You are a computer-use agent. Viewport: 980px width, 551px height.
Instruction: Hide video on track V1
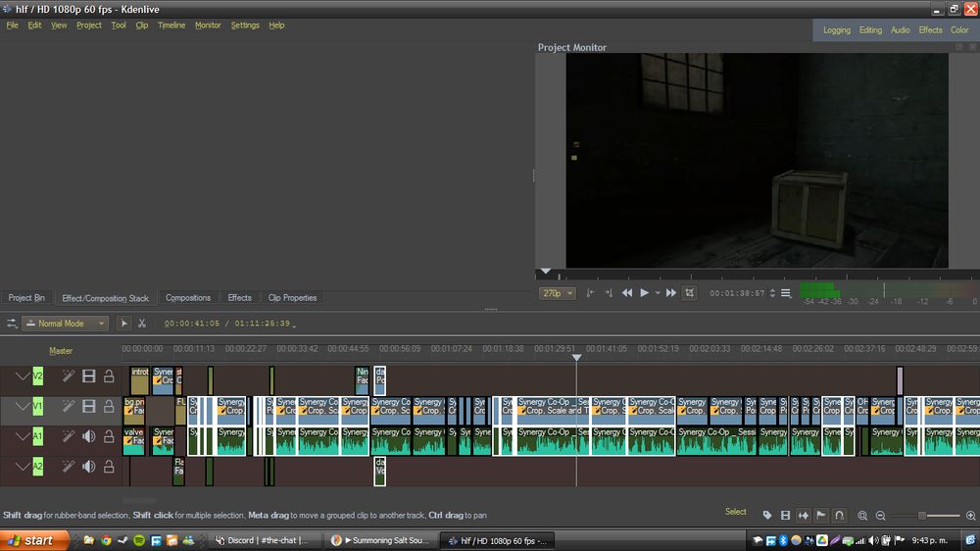pos(89,406)
